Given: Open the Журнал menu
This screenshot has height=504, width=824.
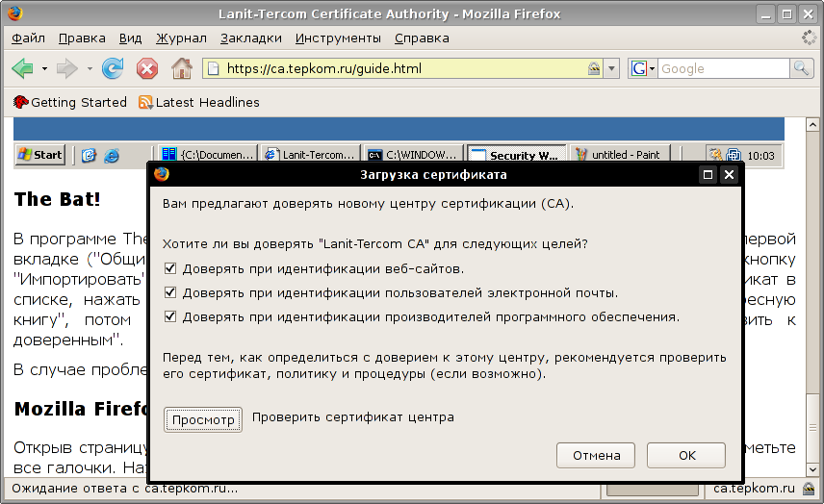Looking at the screenshot, I should coord(181,38).
